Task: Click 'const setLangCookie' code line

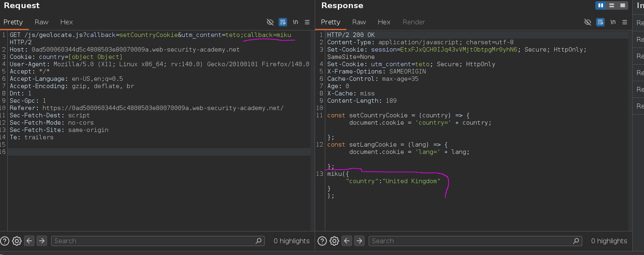Action: 387,145
